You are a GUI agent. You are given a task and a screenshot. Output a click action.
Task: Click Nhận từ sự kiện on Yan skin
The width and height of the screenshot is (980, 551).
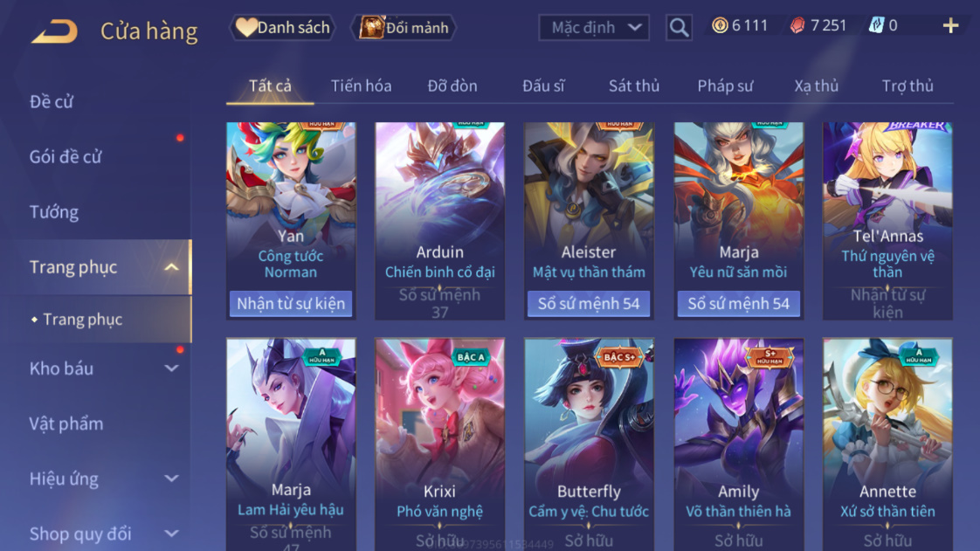(x=291, y=304)
